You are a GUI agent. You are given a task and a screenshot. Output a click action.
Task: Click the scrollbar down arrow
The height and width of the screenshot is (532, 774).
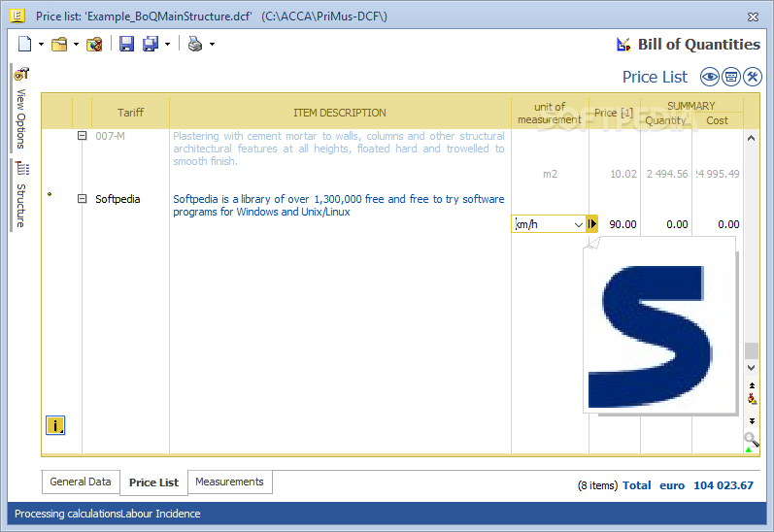pyautogui.click(x=751, y=368)
